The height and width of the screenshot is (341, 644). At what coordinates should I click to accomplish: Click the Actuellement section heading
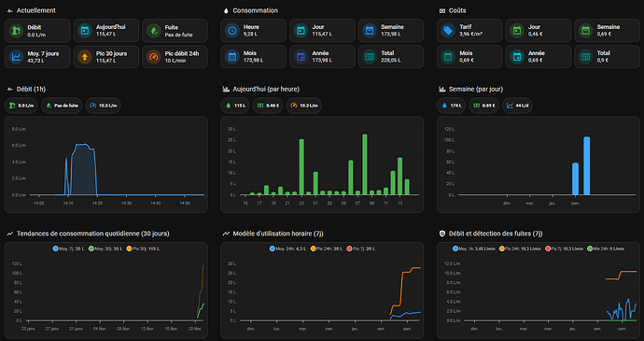tap(36, 10)
